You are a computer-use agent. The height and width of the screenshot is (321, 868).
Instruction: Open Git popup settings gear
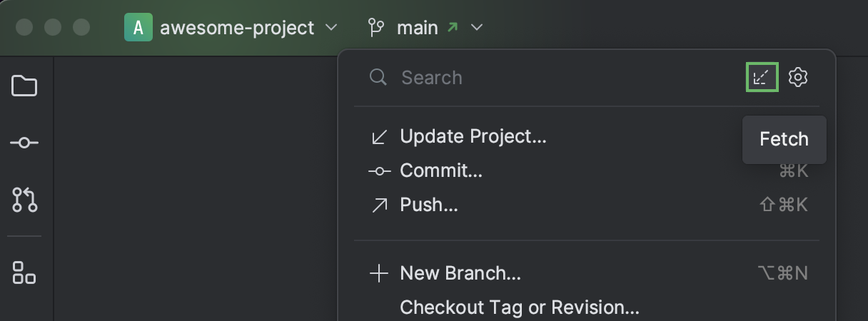pos(798,77)
